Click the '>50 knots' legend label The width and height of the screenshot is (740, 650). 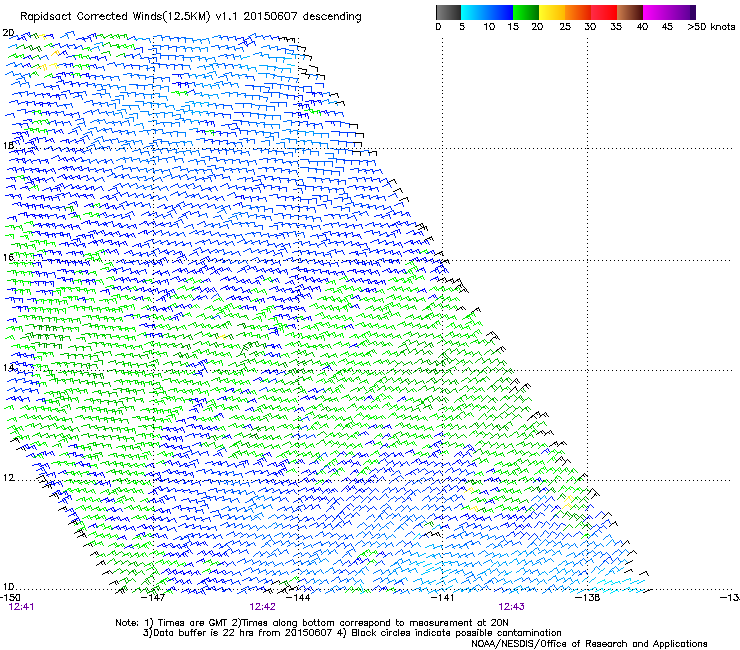711,27
